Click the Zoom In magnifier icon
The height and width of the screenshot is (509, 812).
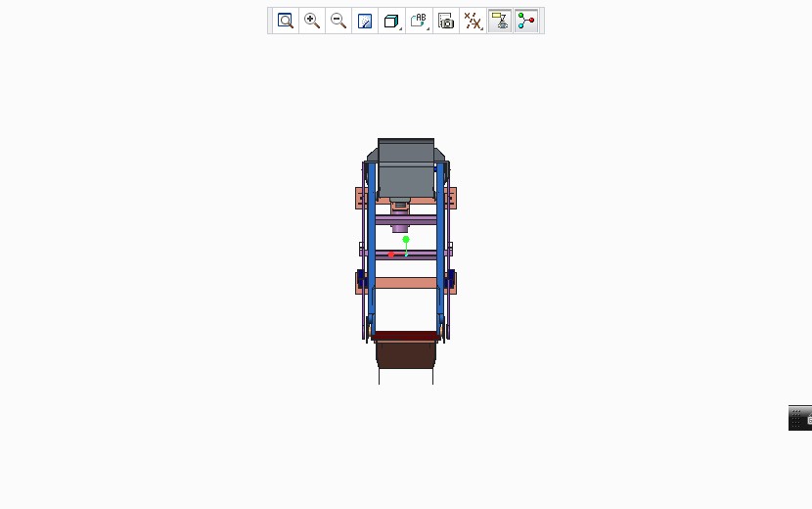(312, 21)
